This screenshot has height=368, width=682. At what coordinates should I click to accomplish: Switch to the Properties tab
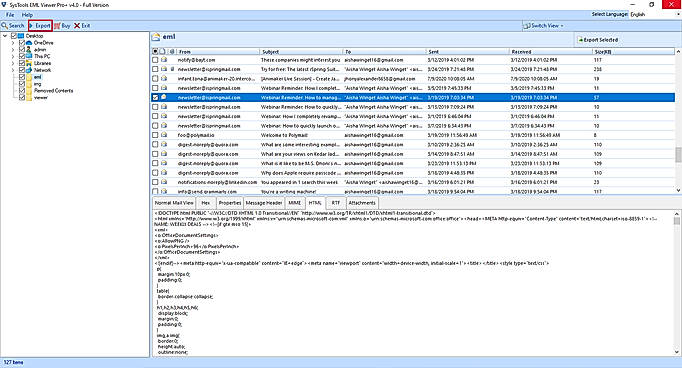(230, 203)
